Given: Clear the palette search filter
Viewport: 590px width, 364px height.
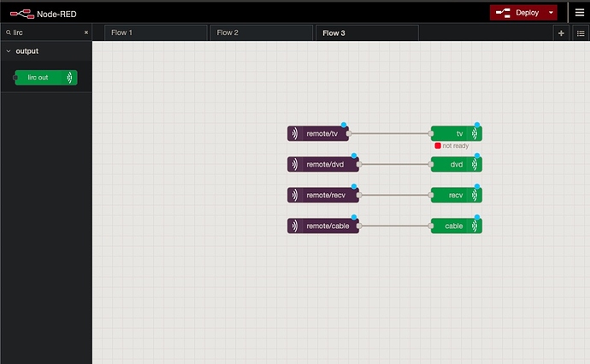Looking at the screenshot, I should pos(86,32).
